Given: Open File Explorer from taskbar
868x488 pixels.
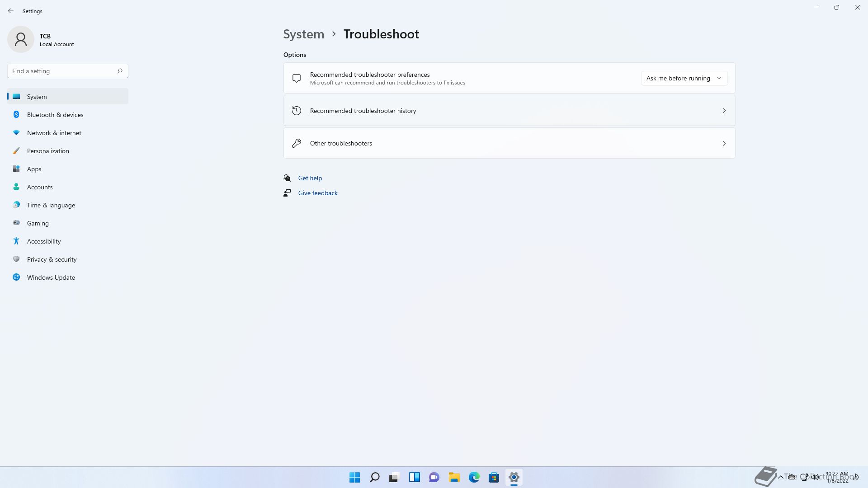Looking at the screenshot, I should pos(454,477).
